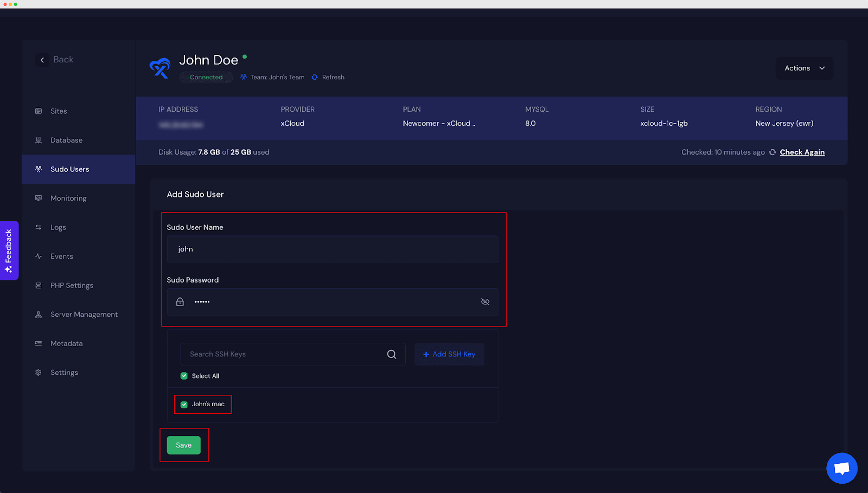
Task: Open the Monitoring menu item
Action: tap(68, 199)
